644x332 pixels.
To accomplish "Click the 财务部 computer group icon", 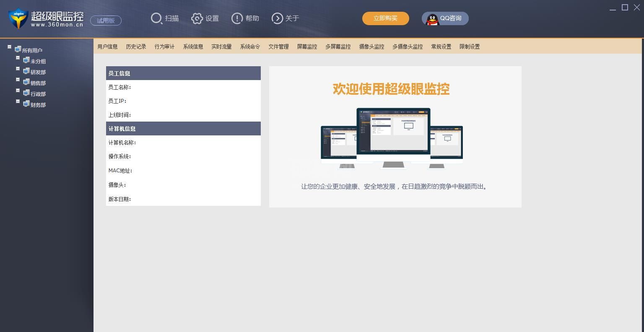I will [26, 104].
